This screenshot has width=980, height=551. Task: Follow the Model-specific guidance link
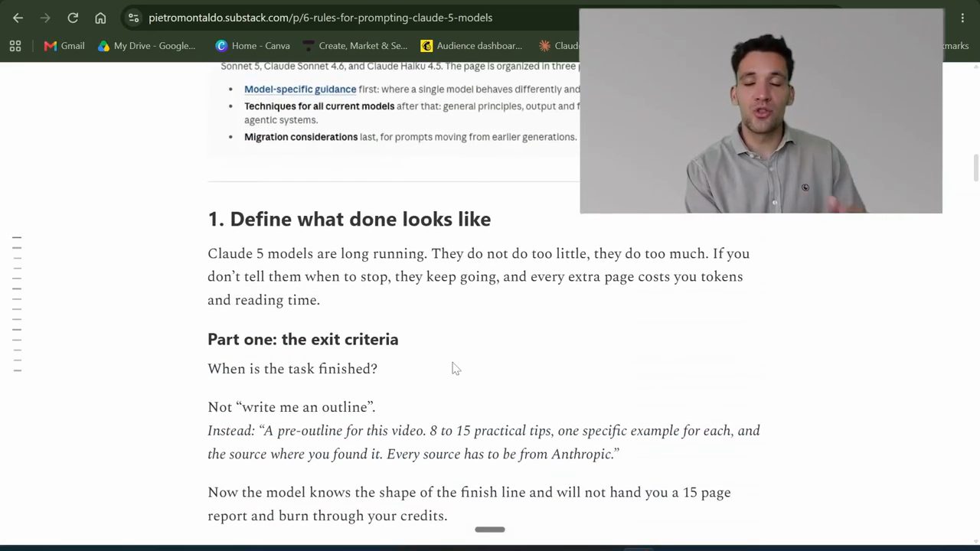tap(300, 90)
